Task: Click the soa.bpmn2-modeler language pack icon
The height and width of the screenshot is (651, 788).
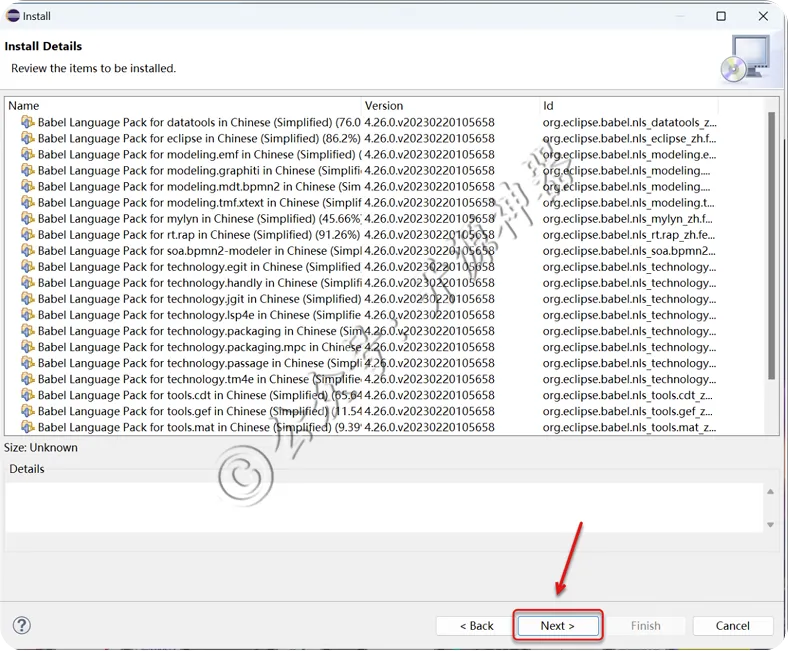Action: tap(28, 251)
